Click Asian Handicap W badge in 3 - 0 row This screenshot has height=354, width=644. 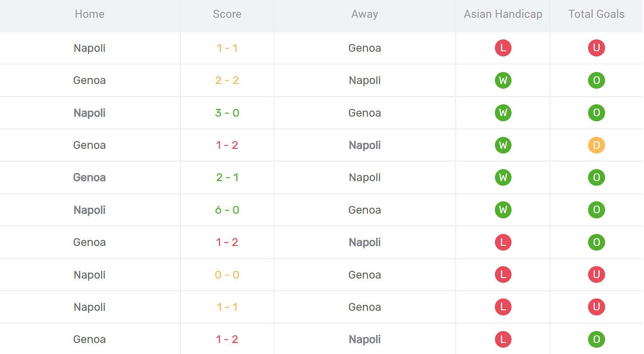pyautogui.click(x=503, y=113)
